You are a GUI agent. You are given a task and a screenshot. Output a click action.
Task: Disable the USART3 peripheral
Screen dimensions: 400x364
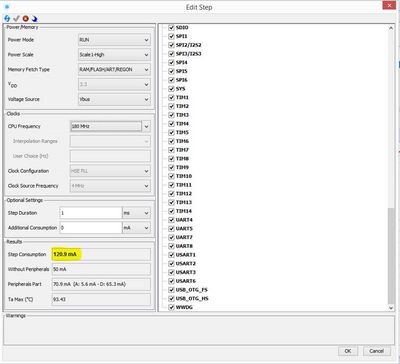[171, 272]
